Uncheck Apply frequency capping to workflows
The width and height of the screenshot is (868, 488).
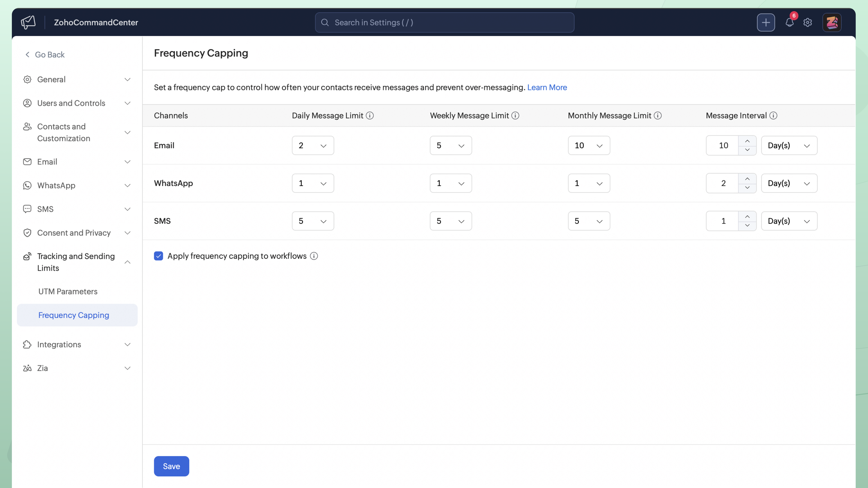[158, 256]
